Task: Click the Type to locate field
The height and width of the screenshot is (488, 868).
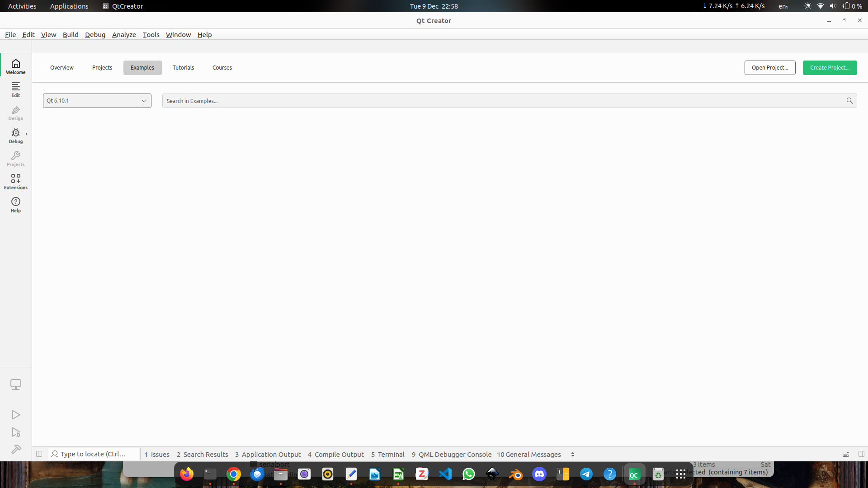Action: pos(94,454)
